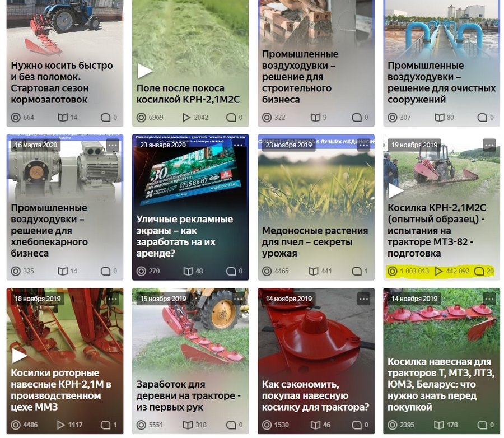Click the views icon showing 1 003 013
This screenshot has width=504, height=438.
click(392, 271)
